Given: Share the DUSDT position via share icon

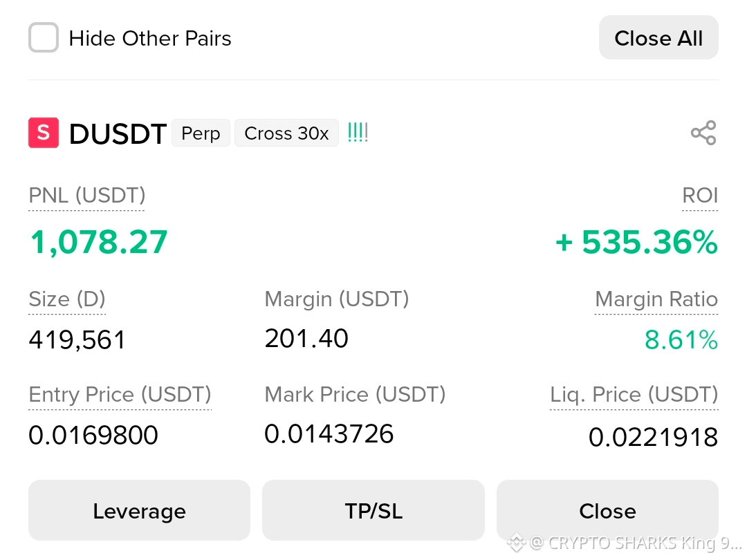Looking at the screenshot, I should [703, 133].
